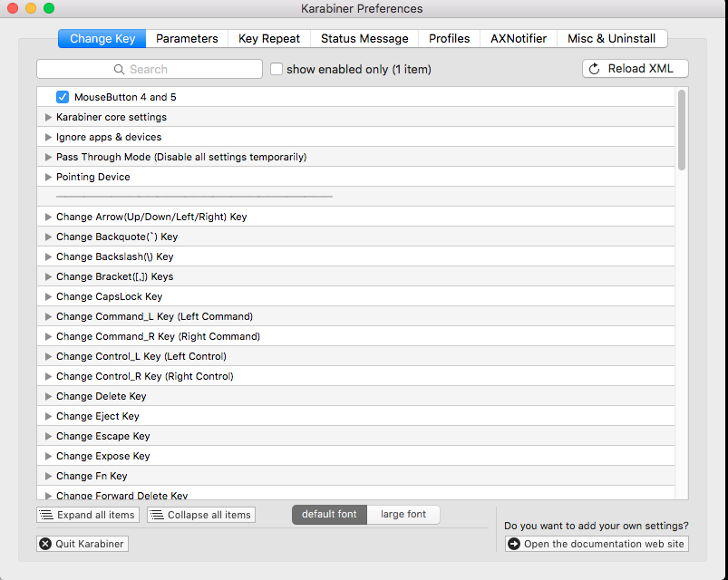Expand Change Escape Key
The width and height of the screenshot is (728, 580).
48,437
